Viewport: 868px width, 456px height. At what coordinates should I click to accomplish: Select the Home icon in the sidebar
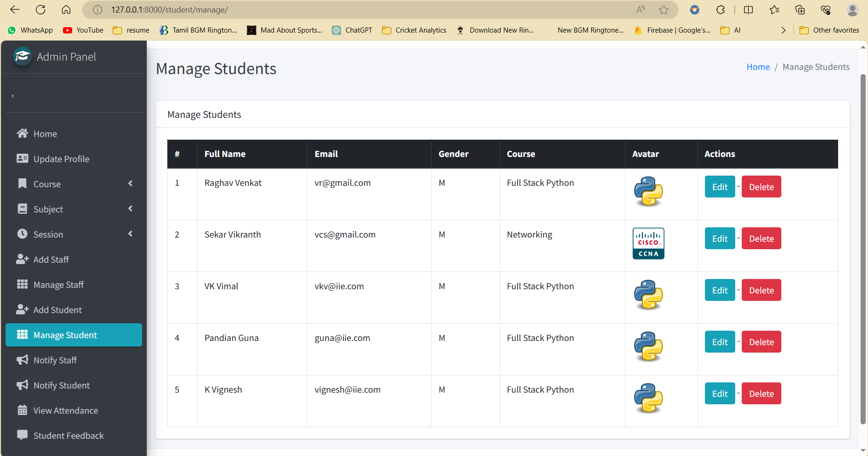coord(22,133)
